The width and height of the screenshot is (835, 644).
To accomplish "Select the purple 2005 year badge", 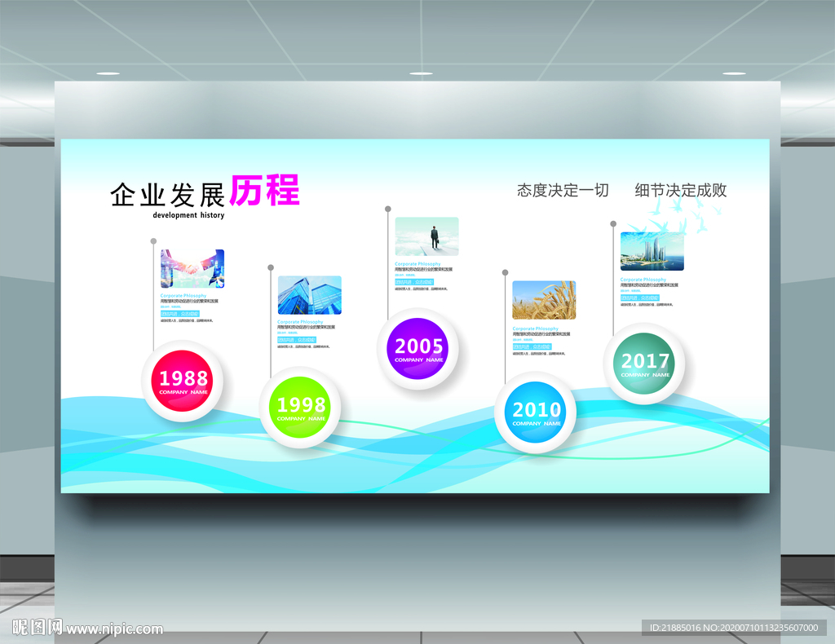I will [418, 348].
